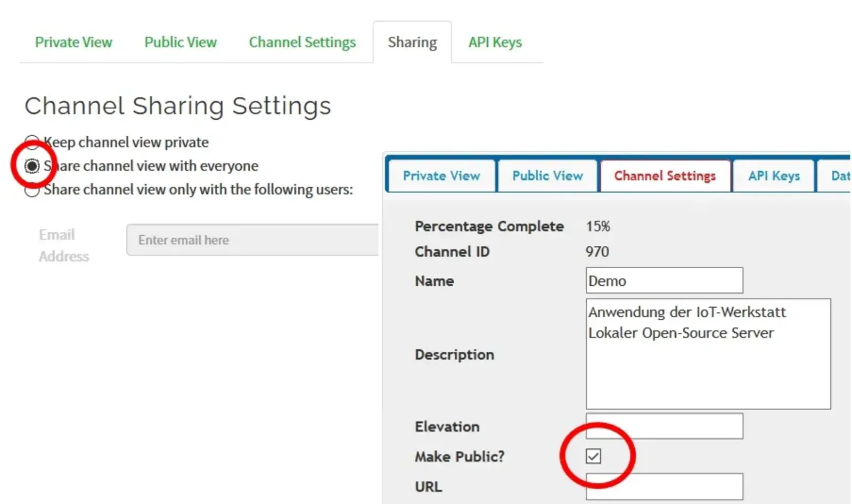Click the URL input field
The image size is (852, 504).
point(664,486)
